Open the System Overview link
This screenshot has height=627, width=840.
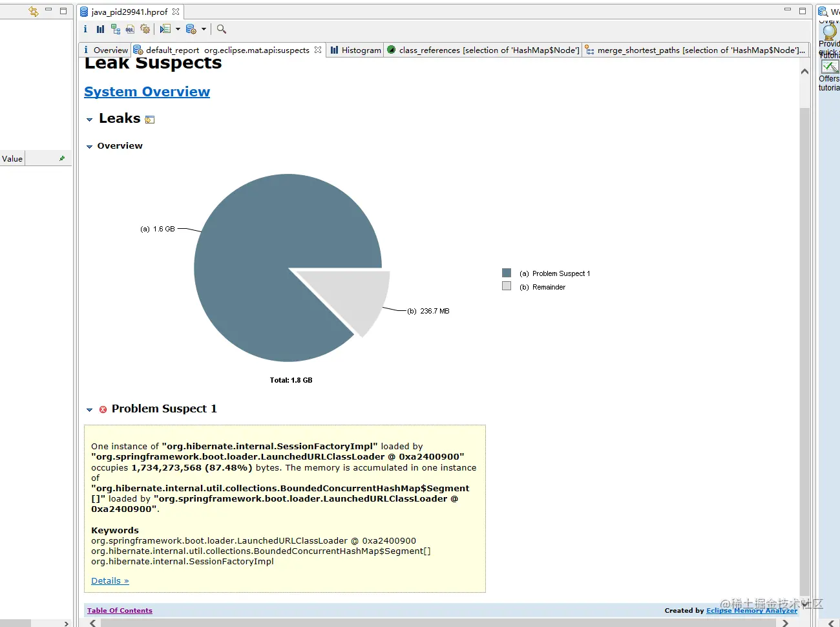click(x=147, y=92)
